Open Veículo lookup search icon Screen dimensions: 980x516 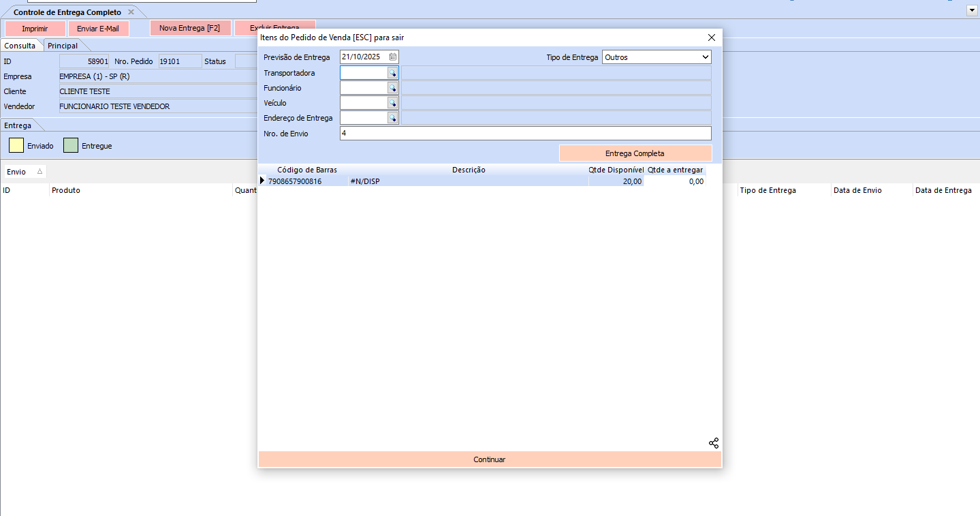pyautogui.click(x=392, y=103)
